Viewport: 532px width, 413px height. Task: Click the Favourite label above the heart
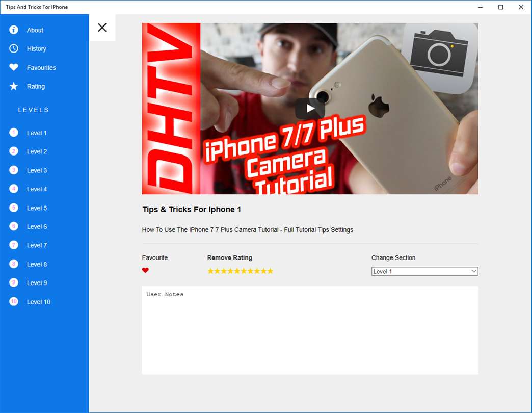155,258
